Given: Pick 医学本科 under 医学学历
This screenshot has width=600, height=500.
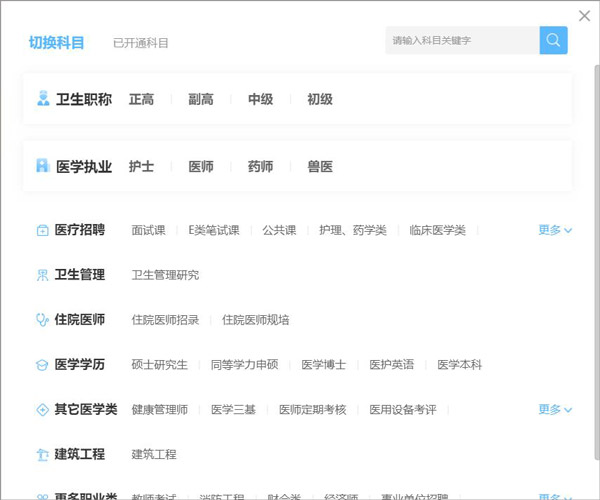Looking at the screenshot, I should (x=460, y=365).
